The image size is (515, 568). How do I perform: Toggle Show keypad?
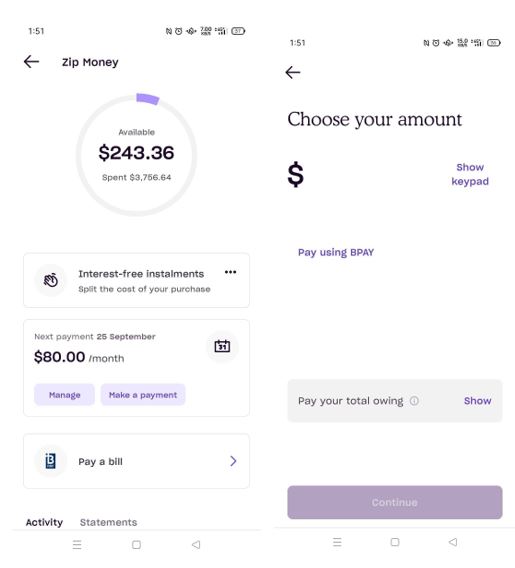pyautogui.click(x=470, y=174)
